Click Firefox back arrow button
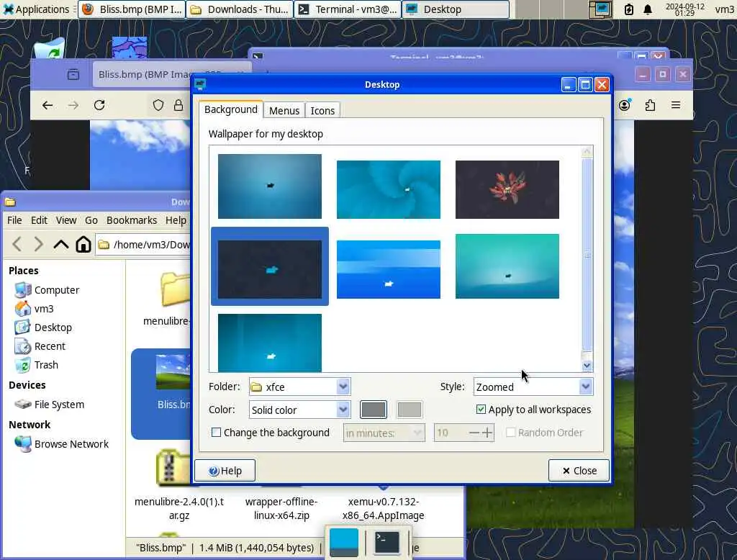This screenshot has width=737, height=560. coord(48,105)
